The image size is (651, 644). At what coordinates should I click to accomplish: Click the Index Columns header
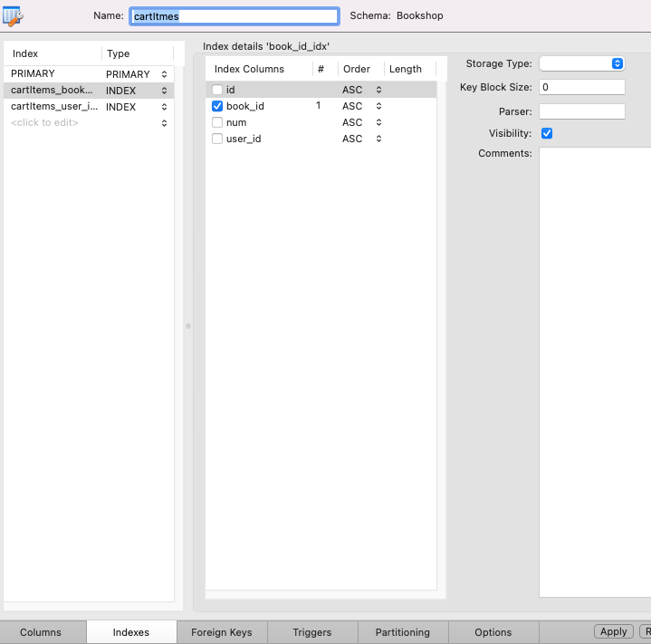[259, 69]
